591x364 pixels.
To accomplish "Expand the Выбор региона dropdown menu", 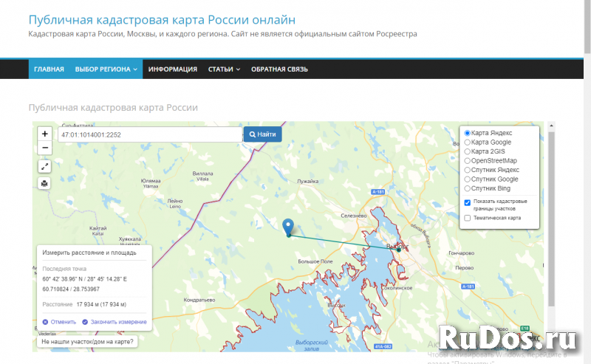I will pos(106,69).
